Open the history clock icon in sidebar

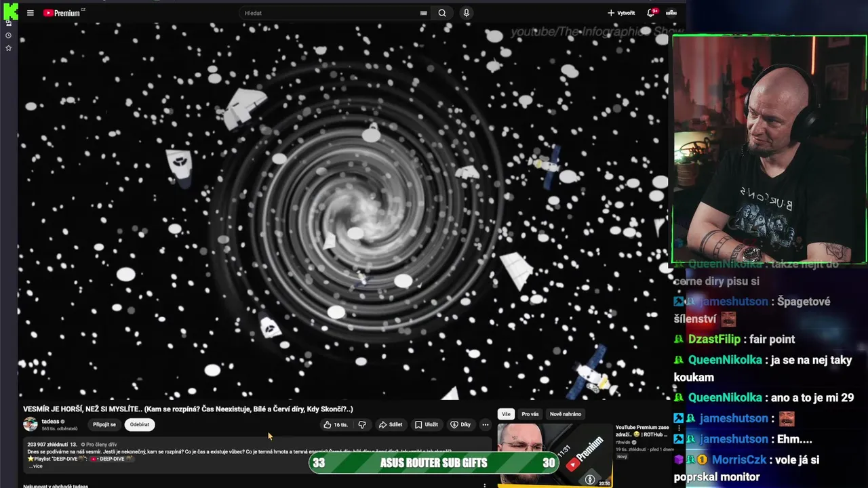8,35
